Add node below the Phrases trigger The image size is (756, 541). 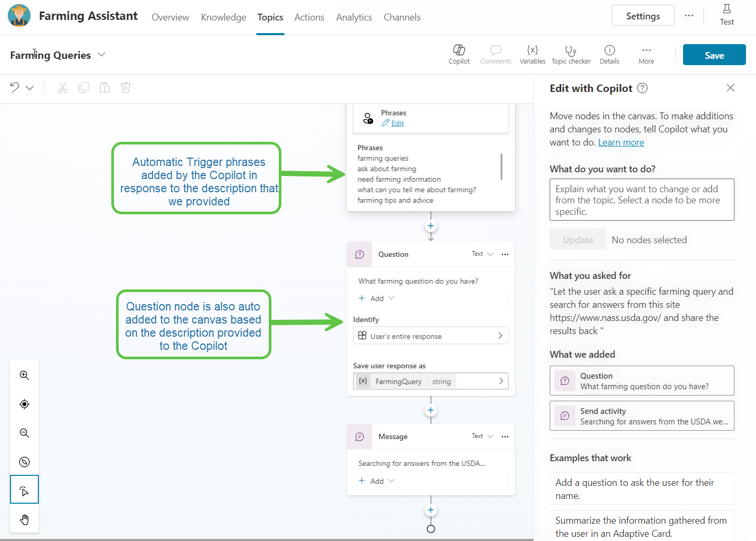coord(430,226)
